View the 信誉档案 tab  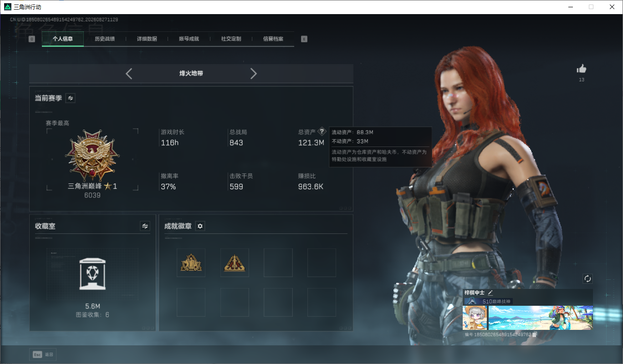pyautogui.click(x=273, y=39)
